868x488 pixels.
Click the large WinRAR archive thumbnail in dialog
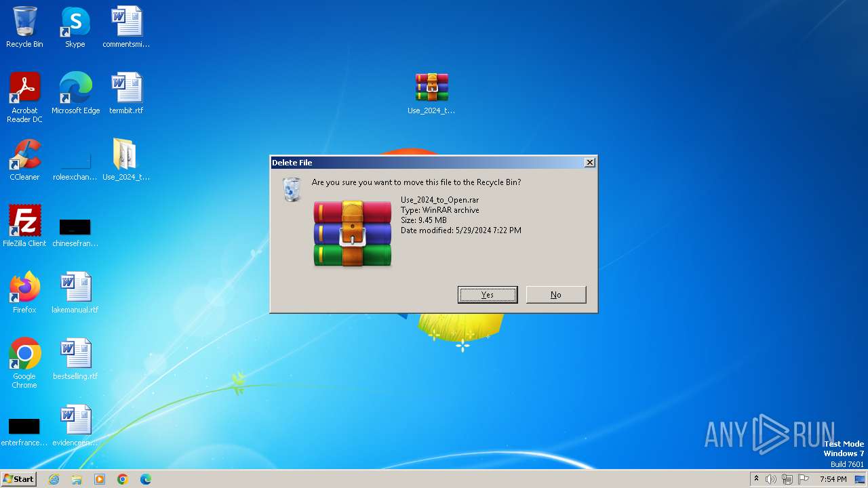click(x=353, y=234)
